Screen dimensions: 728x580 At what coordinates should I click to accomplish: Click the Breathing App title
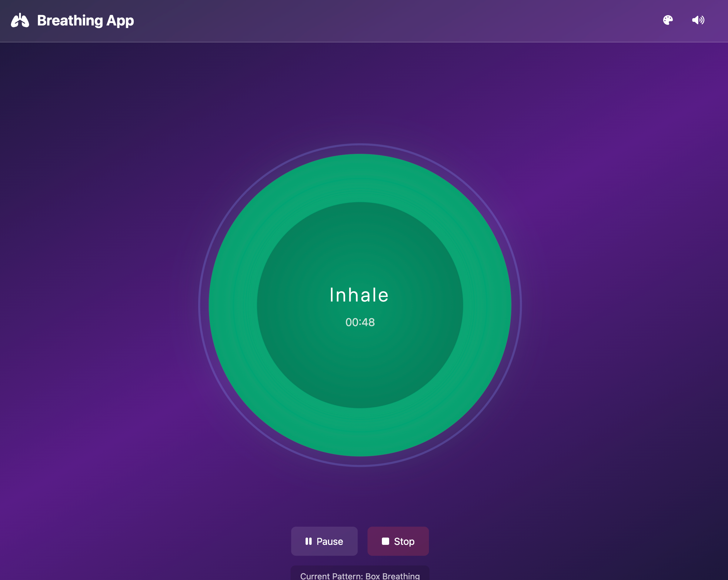coord(85,21)
